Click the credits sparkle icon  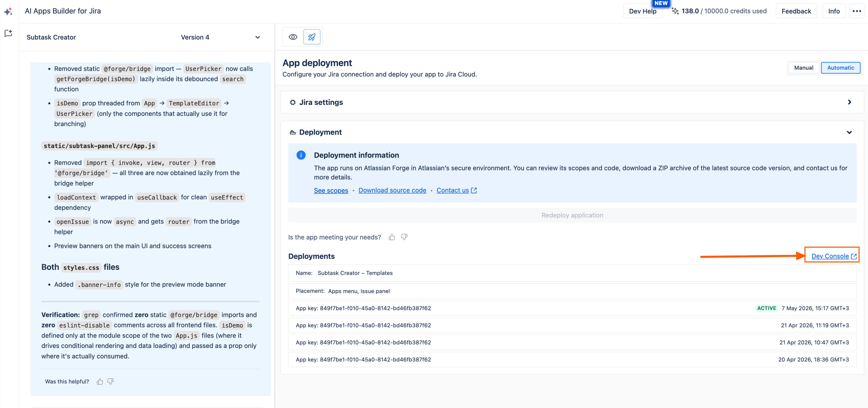(675, 11)
